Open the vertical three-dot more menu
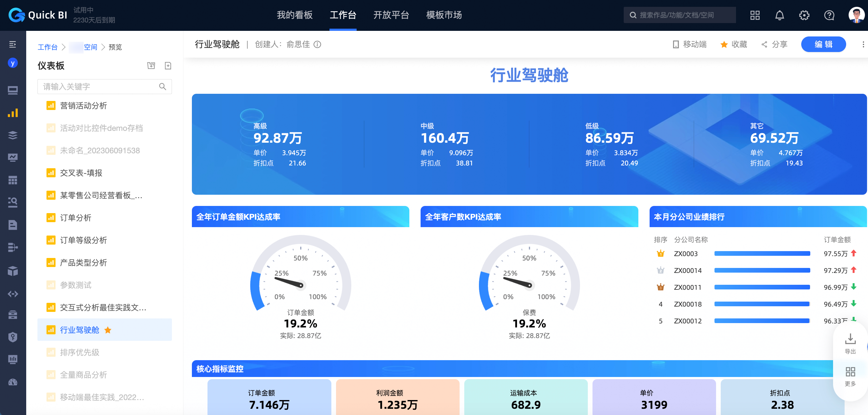This screenshot has height=415, width=868. click(863, 45)
